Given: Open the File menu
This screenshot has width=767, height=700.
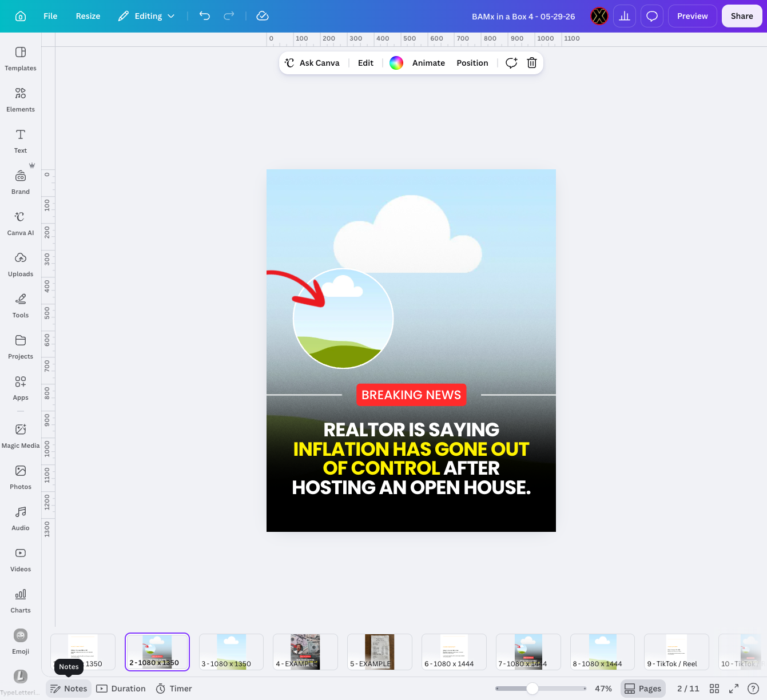Looking at the screenshot, I should pyautogui.click(x=50, y=16).
